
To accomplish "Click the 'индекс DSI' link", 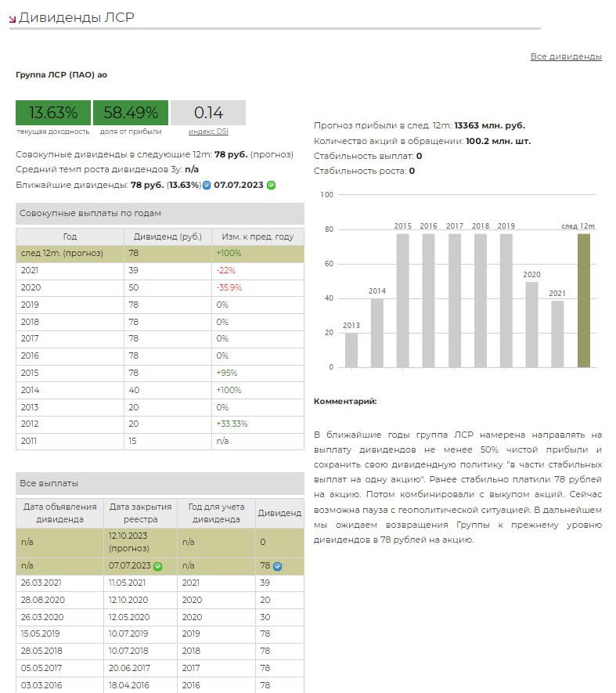I will pyautogui.click(x=208, y=132).
